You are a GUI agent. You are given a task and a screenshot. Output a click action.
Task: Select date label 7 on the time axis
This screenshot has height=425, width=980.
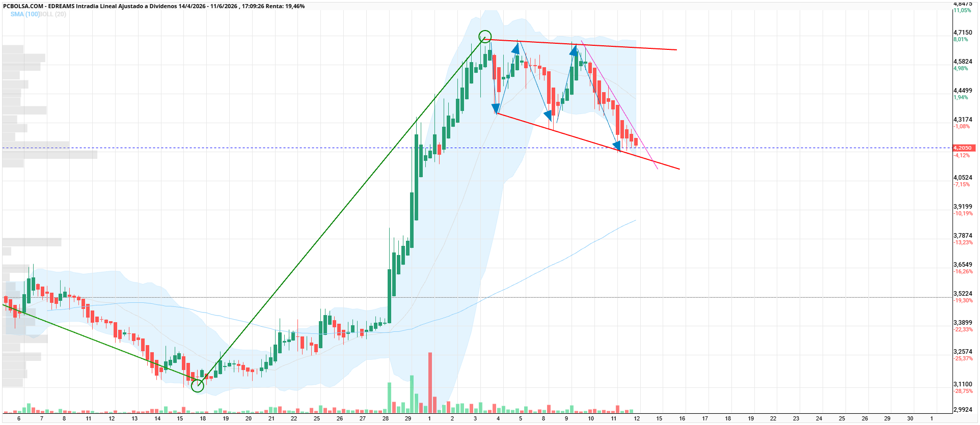click(x=42, y=419)
